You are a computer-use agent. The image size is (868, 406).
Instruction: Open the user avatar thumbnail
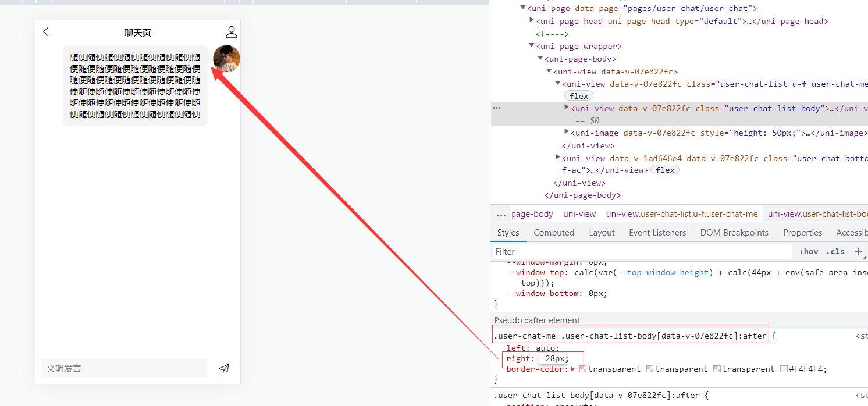[226, 59]
